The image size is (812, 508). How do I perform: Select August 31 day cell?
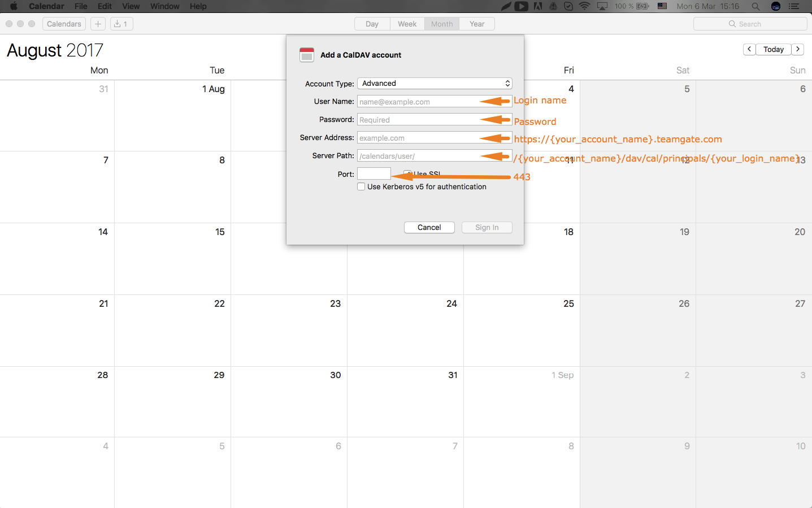click(405, 401)
